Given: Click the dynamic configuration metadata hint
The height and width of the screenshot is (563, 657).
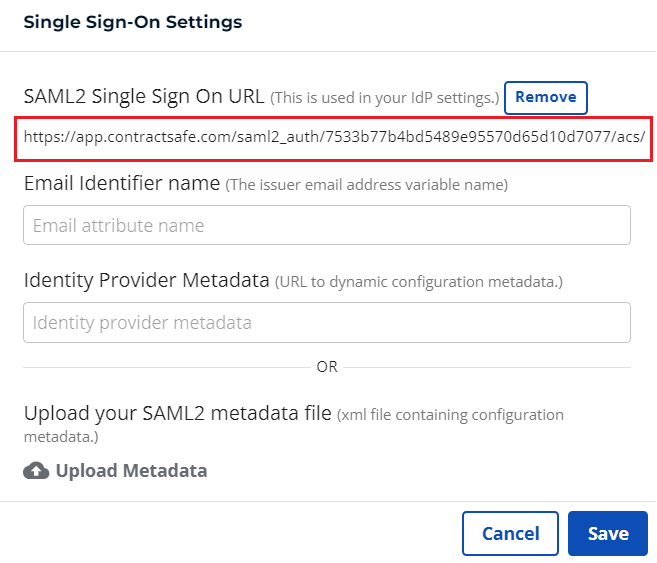Looking at the screenshot, I should (x=419, y=282).
